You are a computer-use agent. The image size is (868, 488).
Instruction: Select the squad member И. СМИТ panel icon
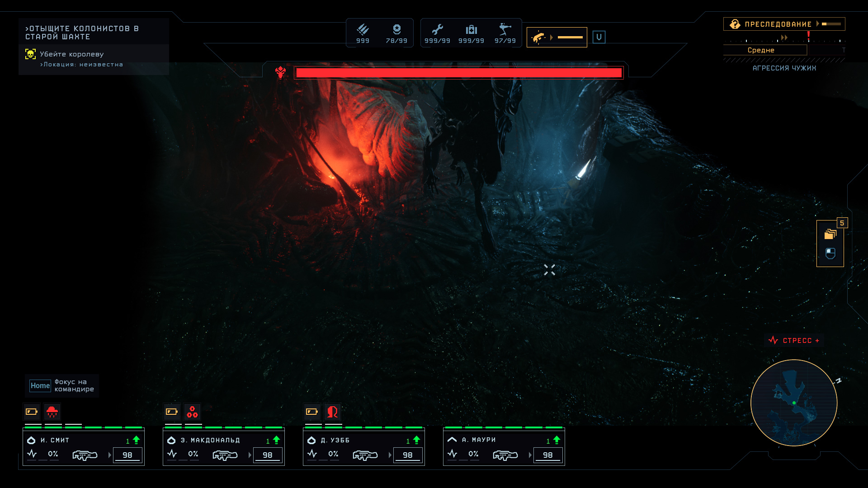point(30,440)
